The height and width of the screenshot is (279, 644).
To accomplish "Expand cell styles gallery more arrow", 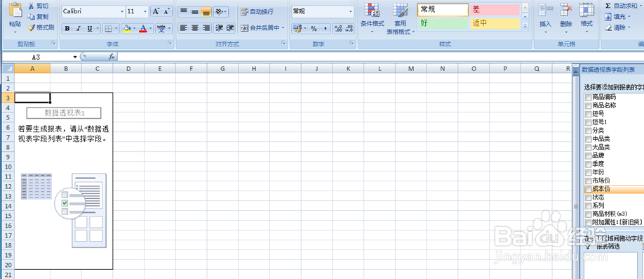I will coord(525,26).
